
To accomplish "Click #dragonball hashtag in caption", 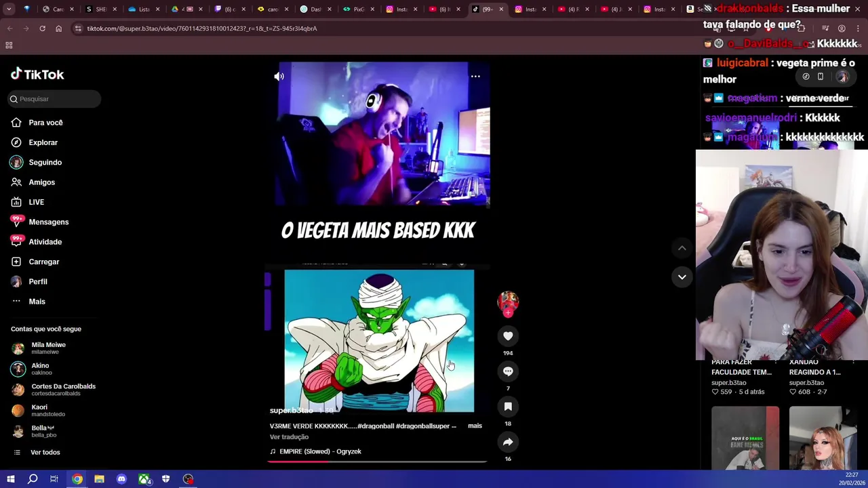I will [375, 426].
